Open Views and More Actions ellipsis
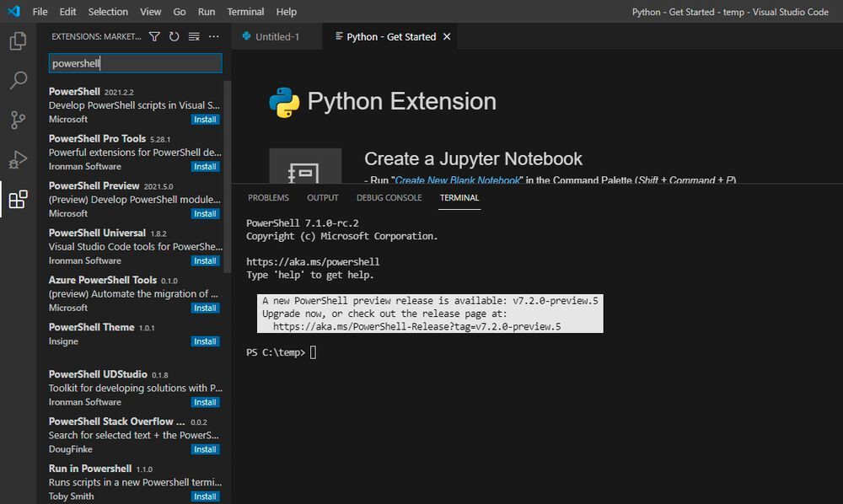 [214, 36]
